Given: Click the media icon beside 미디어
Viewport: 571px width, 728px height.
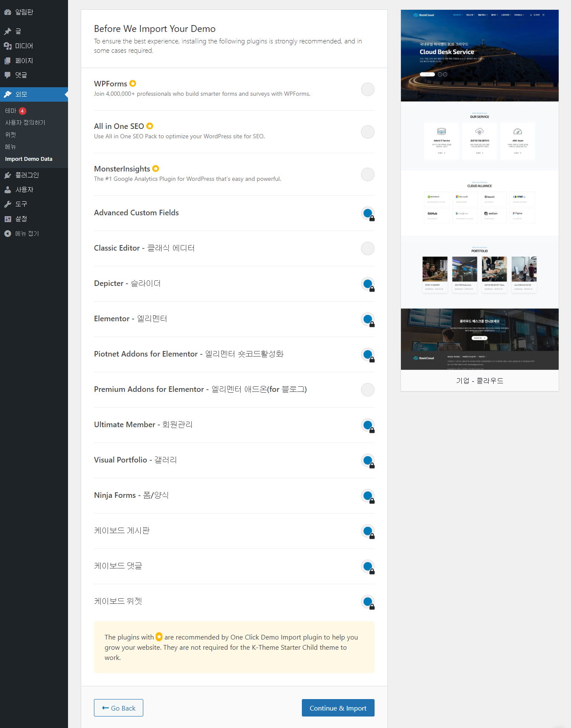Looking at the screenshot, I should 8,46.
